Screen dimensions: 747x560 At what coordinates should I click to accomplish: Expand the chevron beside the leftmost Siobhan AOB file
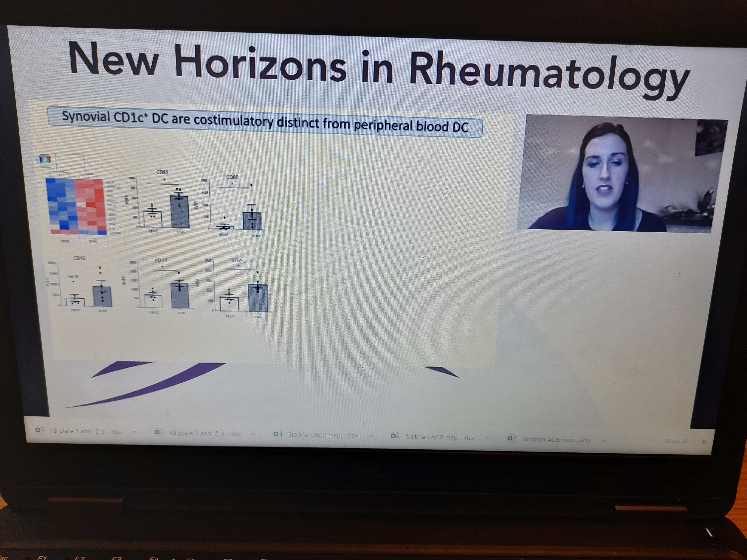371,436
